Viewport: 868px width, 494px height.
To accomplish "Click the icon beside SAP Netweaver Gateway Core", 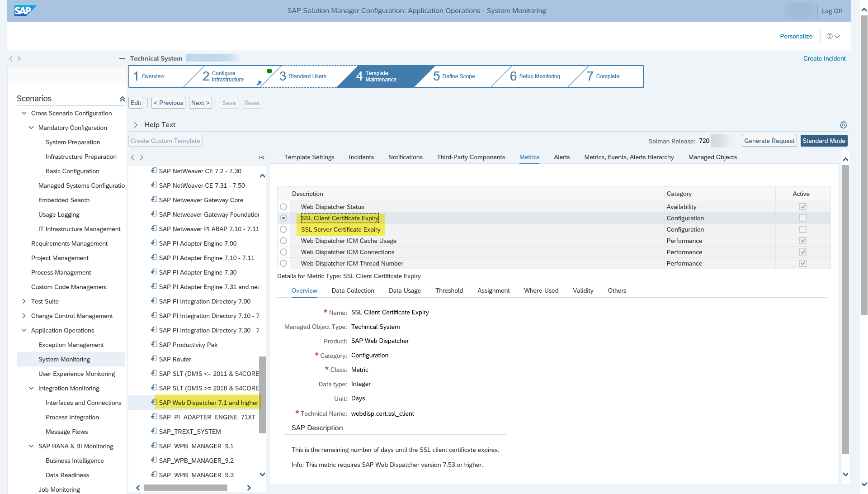I will pyautogui.click(x=154, y=199).
